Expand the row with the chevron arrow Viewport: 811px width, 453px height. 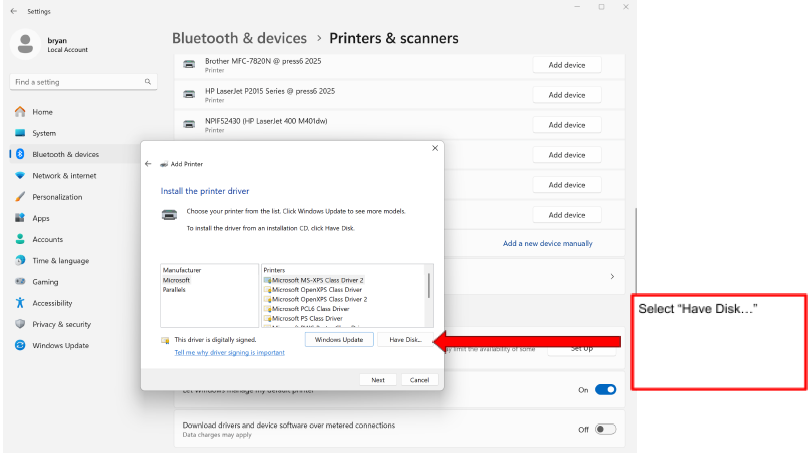(x=612, y=277)
